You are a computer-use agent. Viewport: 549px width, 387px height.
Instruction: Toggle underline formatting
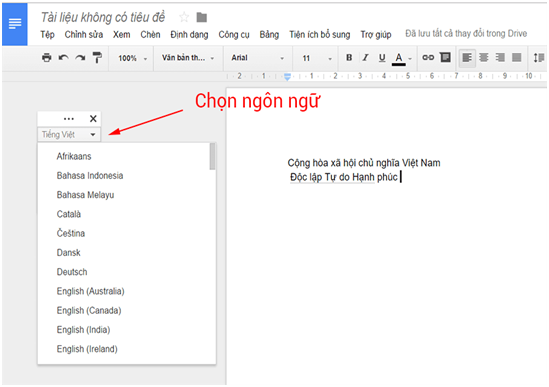point(382,57)
